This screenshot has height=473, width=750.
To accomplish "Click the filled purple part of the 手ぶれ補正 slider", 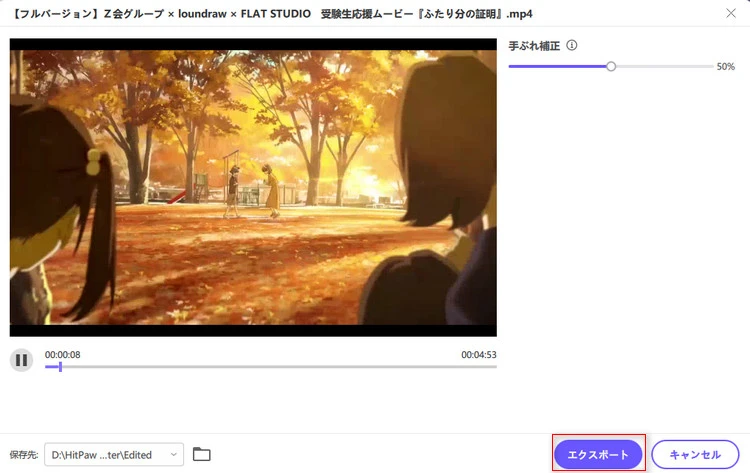I will click(558, 66).
